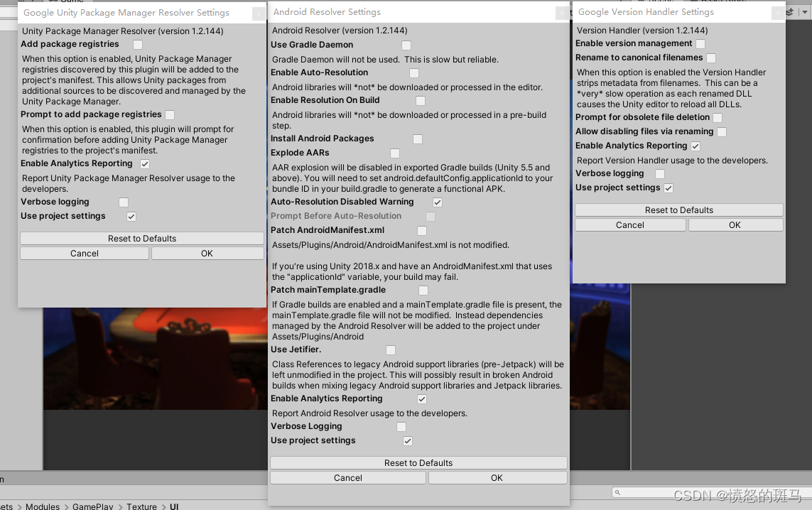This screenshot has width=812, height=510.
Task: Enable Patch AndroidManifest.xml checkbox
Action: (x=422, y=231)
